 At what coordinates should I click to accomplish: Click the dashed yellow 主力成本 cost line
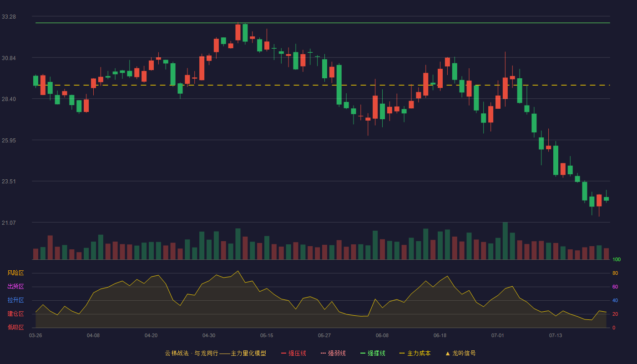click(323, 85)
